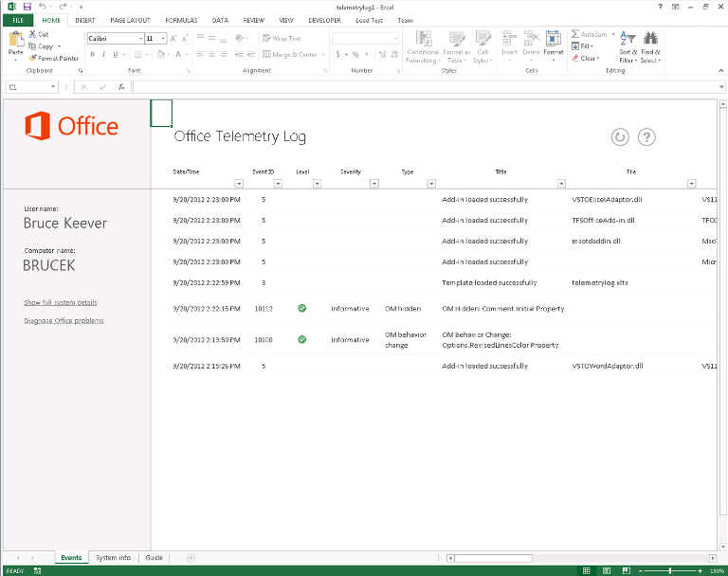Click Diagnose Office problems link
728x576 pixels.
pyautogui.click(x=64, y=321)
